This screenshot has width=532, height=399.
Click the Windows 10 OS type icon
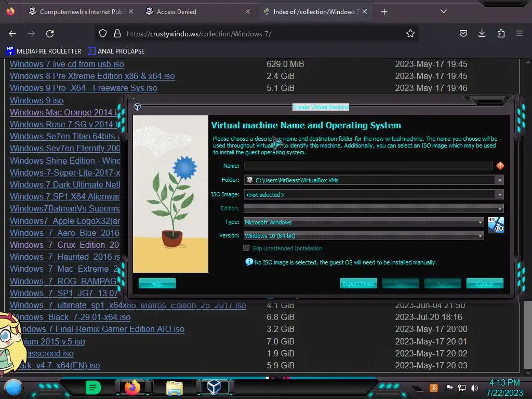point(496,225)
